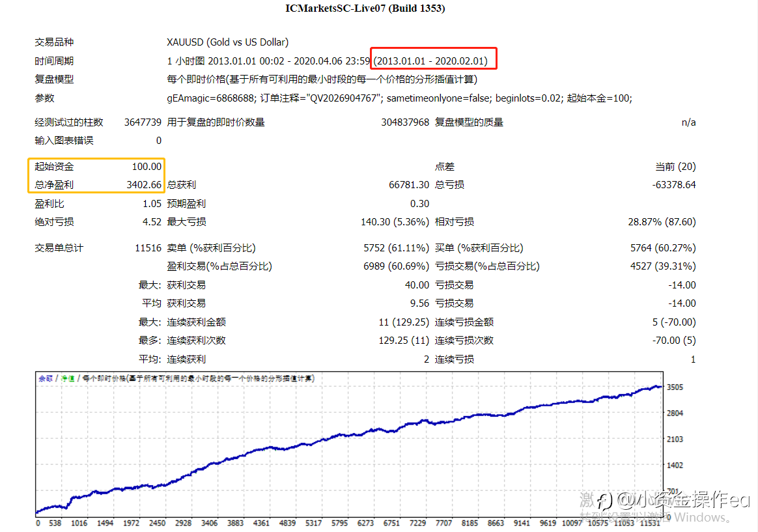Click the spread value 当前 (20)
758x532 pixels.
(675, 167)
